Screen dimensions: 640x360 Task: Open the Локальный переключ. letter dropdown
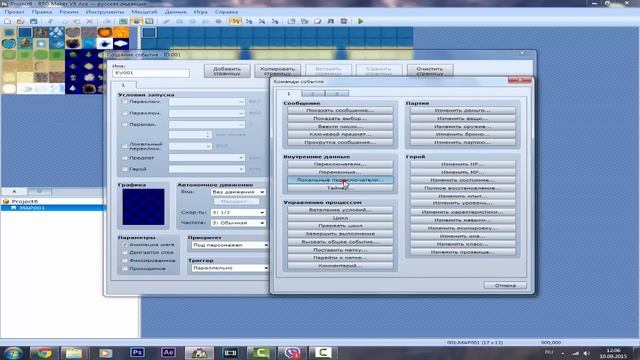tap(190, 146)
